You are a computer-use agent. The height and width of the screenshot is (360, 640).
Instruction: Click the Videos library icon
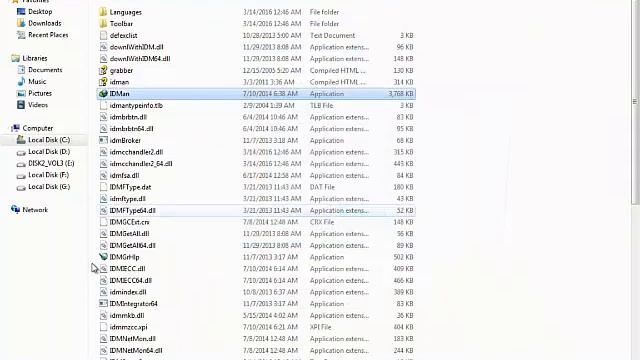21,105
